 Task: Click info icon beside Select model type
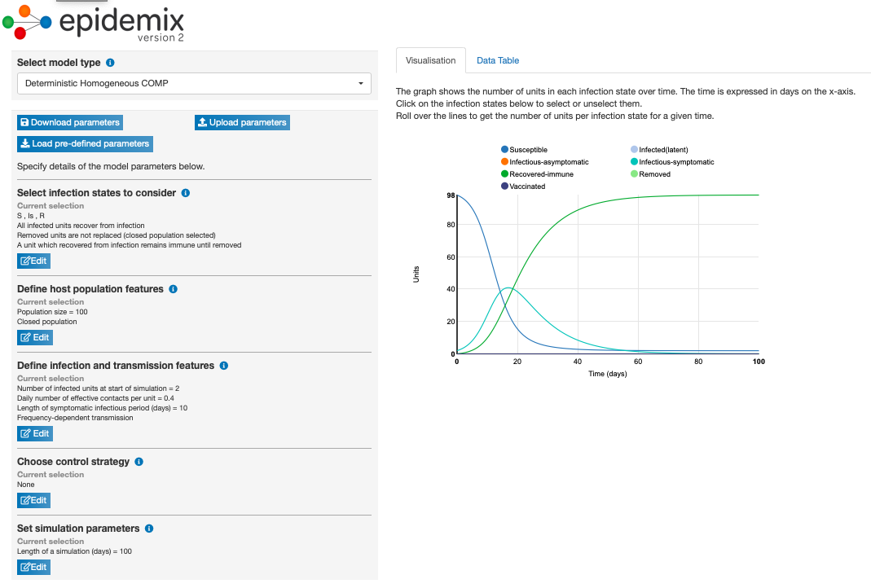pos(110,63)
